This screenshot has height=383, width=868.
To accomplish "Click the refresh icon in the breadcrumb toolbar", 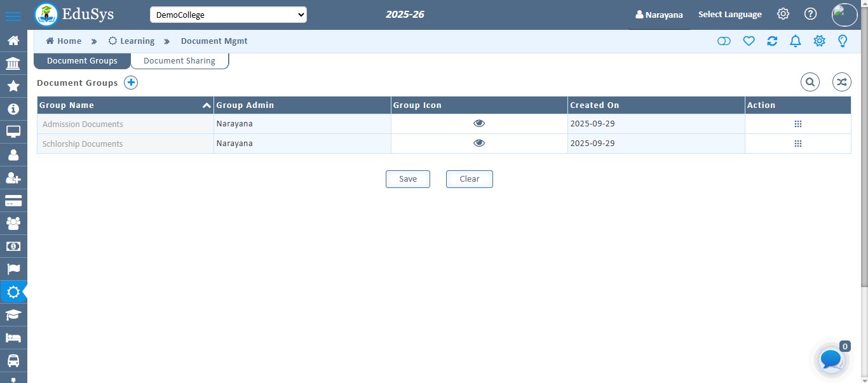I will [x=772, y=41].
